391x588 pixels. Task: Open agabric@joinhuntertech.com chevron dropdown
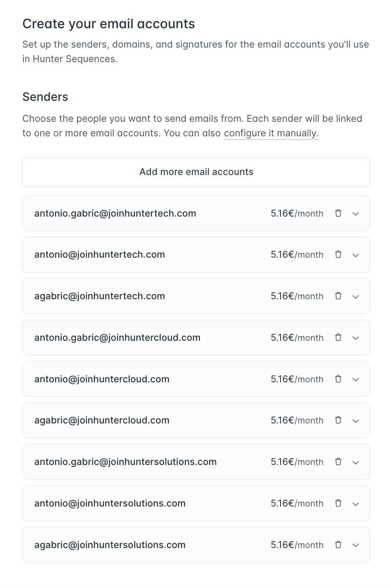tap(356, 296)
